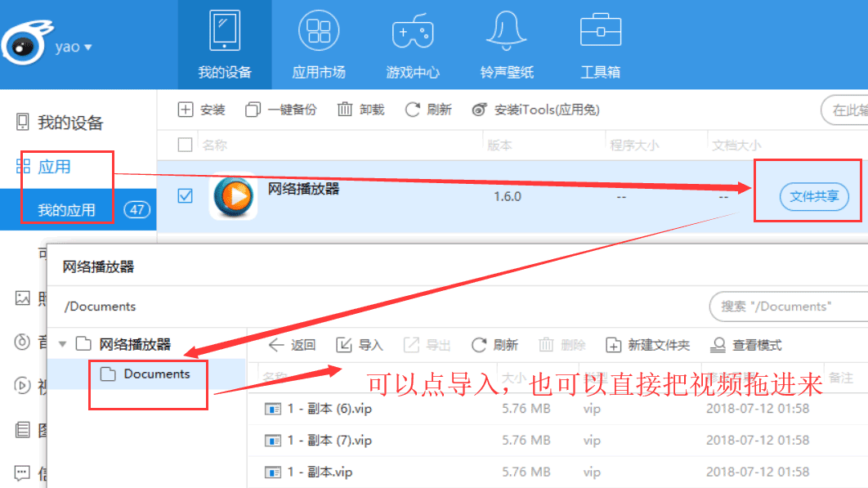Click 一键备份 one-click backup button
868x488 pixels.
click(281, 110)
